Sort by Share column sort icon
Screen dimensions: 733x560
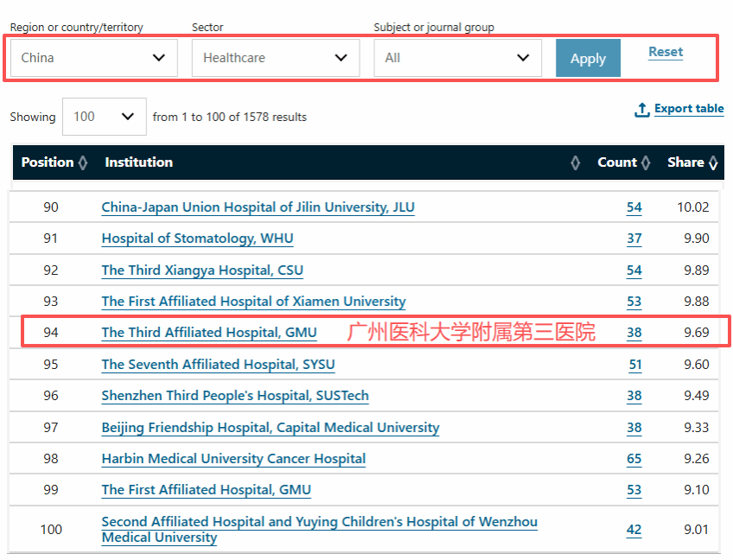713,162
